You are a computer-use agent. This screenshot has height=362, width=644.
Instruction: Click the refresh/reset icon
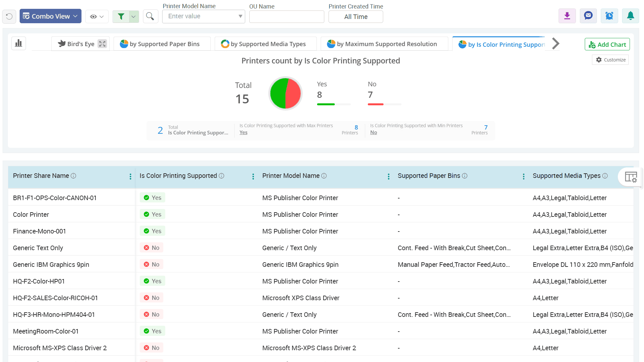[9, 16]
